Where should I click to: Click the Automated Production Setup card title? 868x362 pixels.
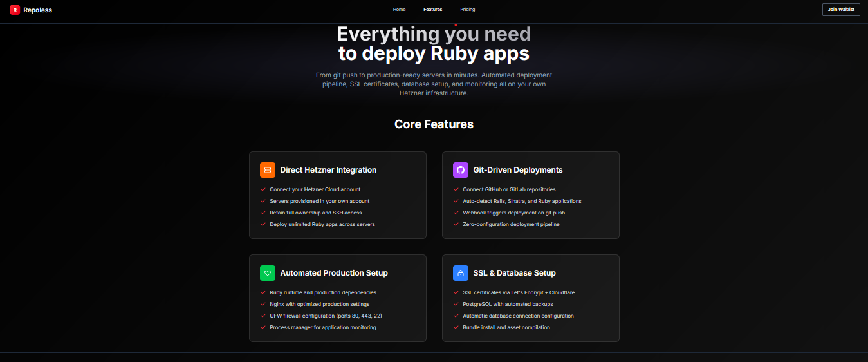(334, 273)
